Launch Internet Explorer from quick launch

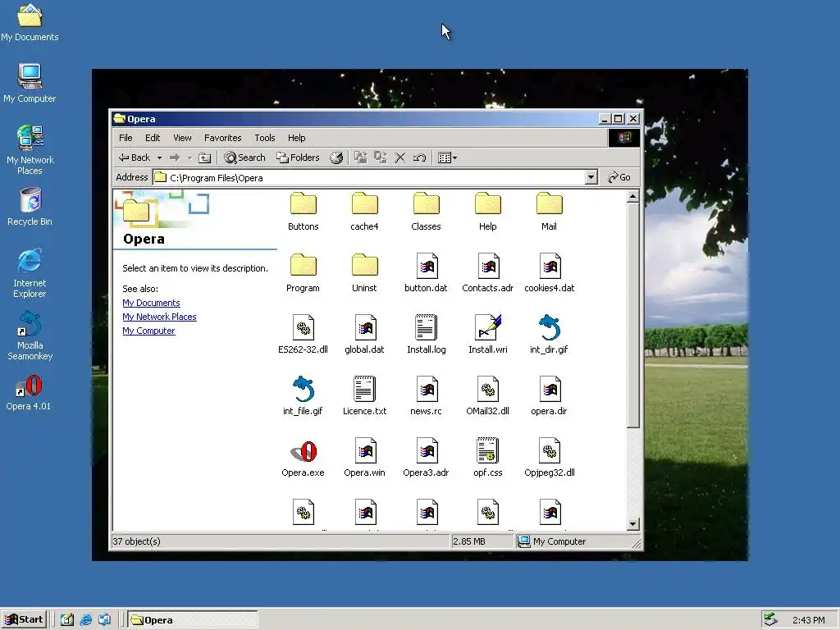(x=85, y=620)
